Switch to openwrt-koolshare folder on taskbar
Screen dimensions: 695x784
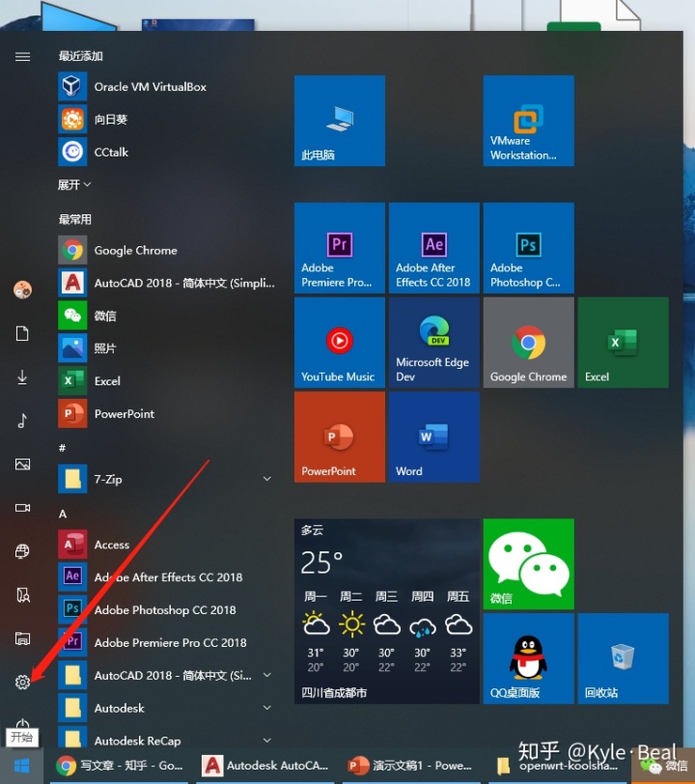tap(558, 766)
